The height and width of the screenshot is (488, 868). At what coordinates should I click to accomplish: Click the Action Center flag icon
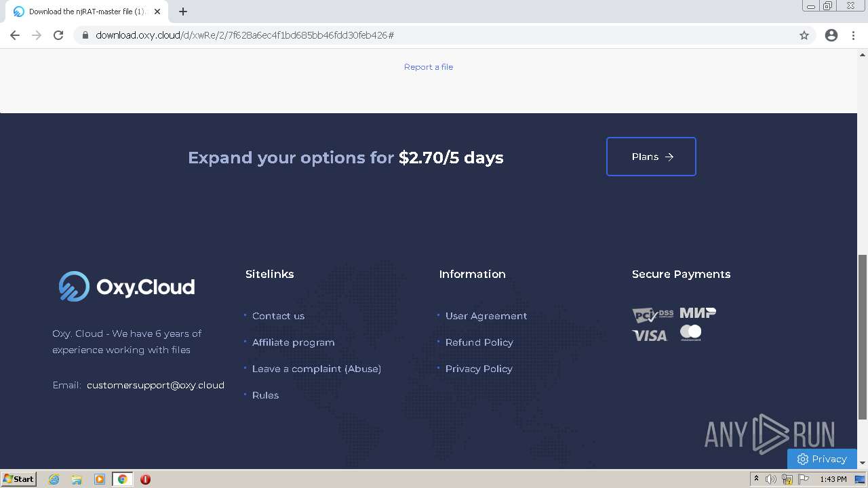(x=804, y=479)
